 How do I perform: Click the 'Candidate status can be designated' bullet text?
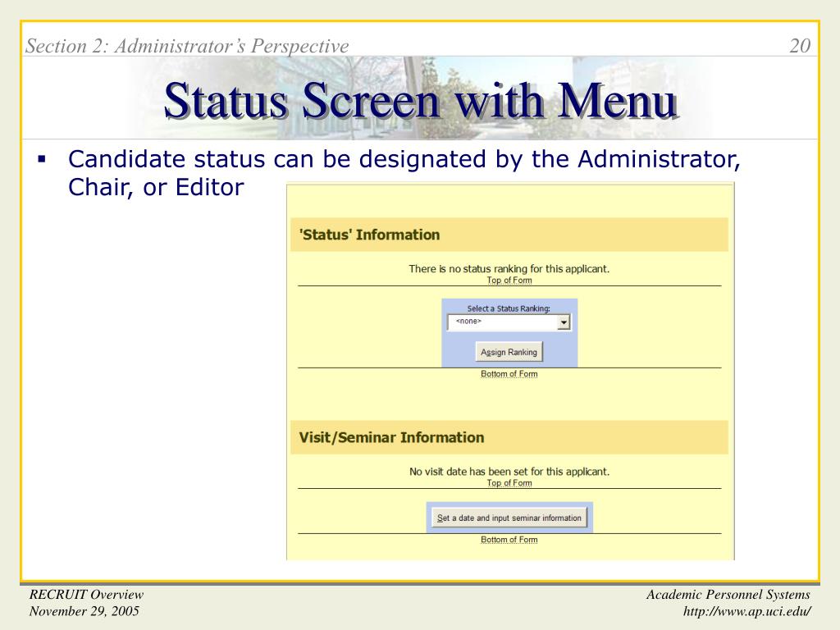(404, 173)
